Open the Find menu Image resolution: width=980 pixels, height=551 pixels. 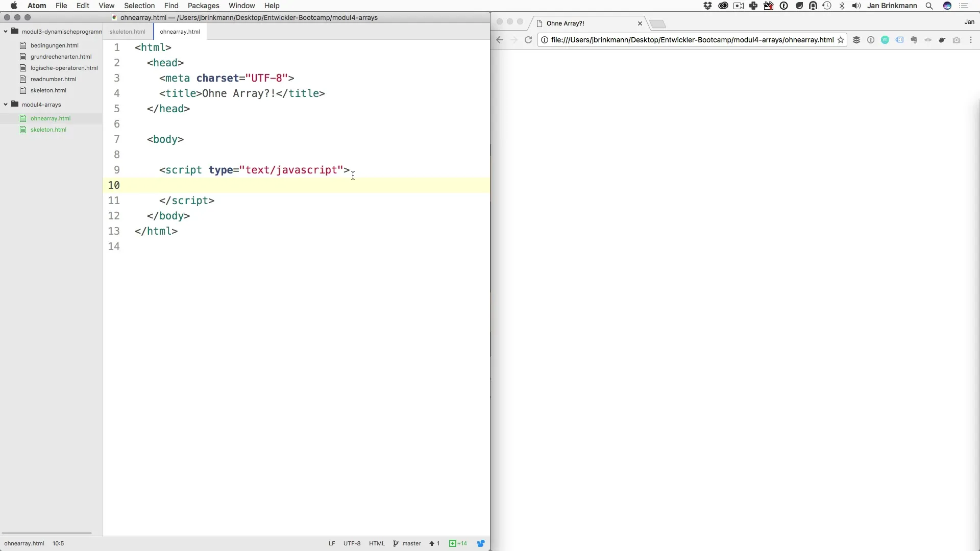[x=171, y=6]
